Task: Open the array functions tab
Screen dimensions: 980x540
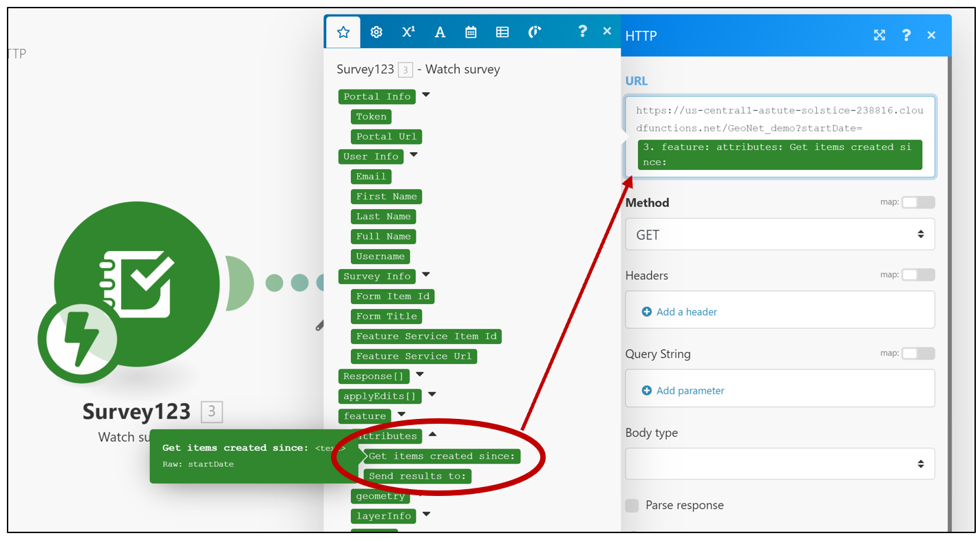Action: pyautogui.click(x=502, y=32)
